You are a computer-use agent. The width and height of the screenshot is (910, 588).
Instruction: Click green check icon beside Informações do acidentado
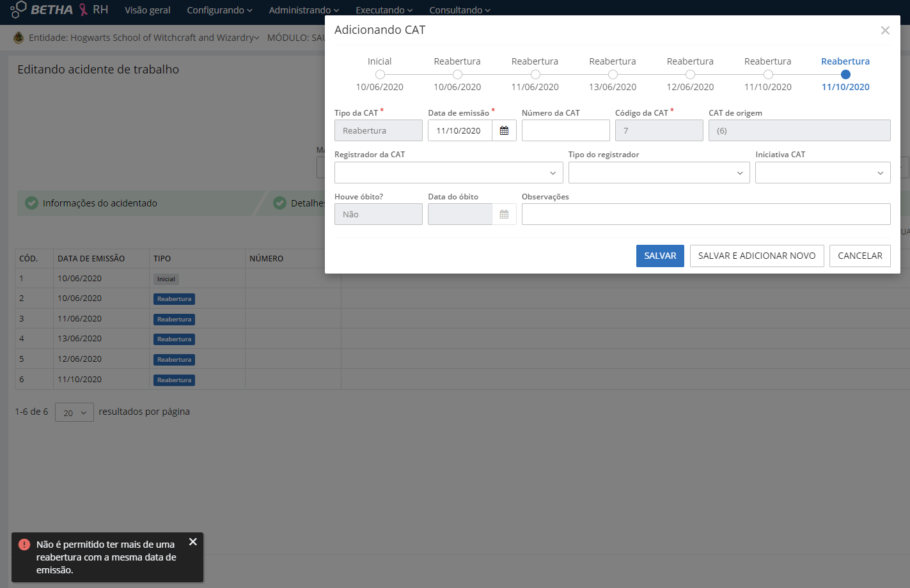pos(31,203)
